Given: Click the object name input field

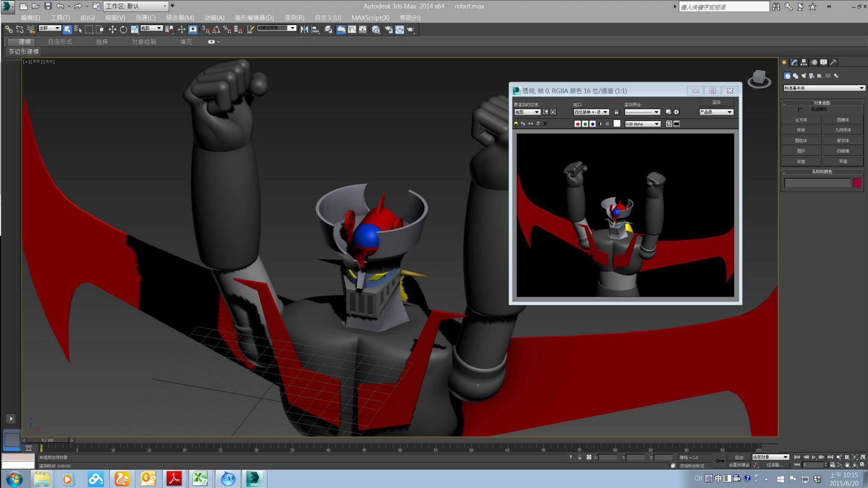Looking at the screenshot, I should 818,183.
